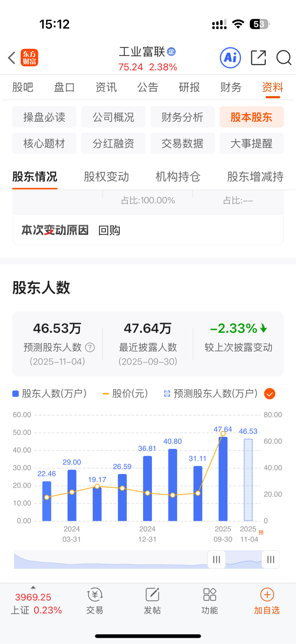Tap the verified badge beside 工业富联
Image resolution: width=296 pixels, height=644 pixels.
(172, 52)
